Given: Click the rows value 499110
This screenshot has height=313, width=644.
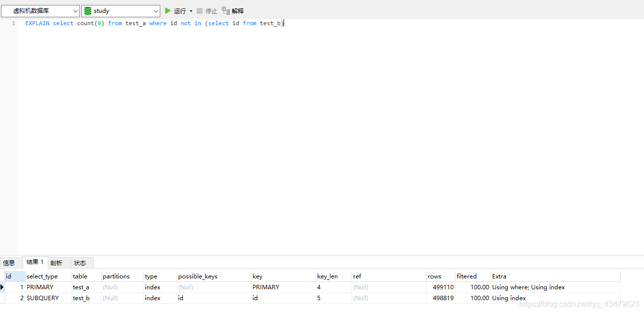Looking at the screenshot, I should pos(440,287).
